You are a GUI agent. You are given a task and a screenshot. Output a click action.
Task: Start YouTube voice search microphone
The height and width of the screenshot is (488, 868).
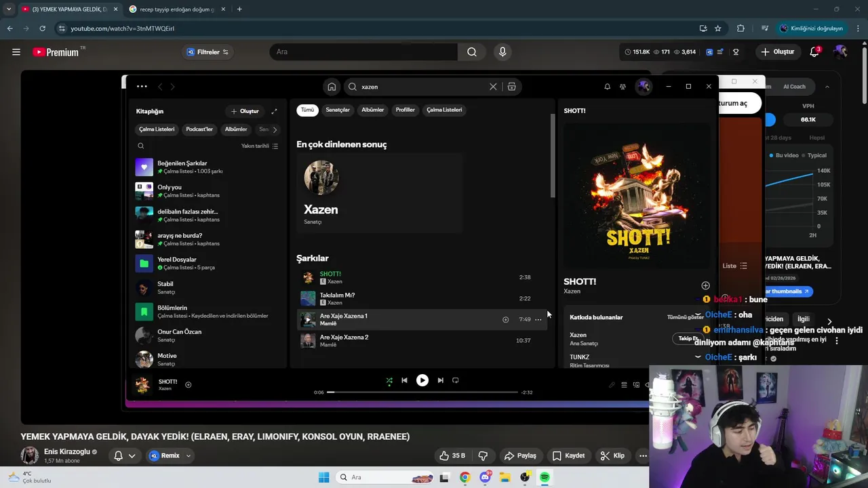pyautogui.click(x=502, y=52)
